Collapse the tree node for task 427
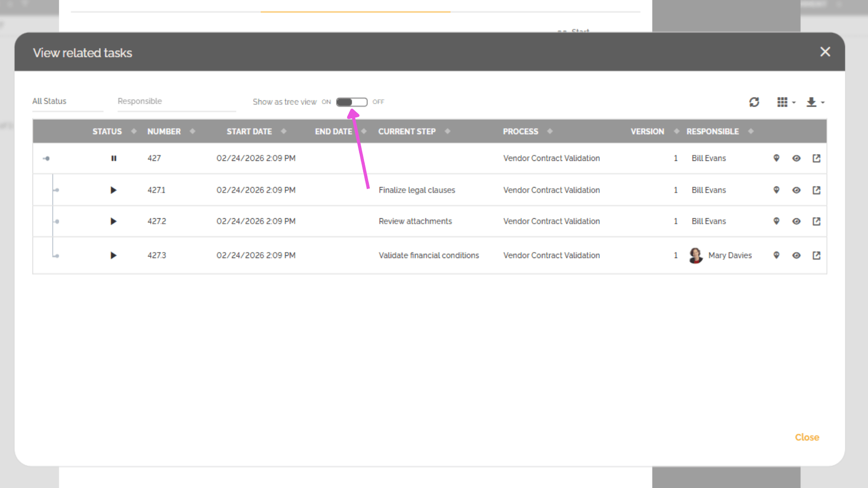The width and height of the screenshot is (868, 488). point(46,158)
